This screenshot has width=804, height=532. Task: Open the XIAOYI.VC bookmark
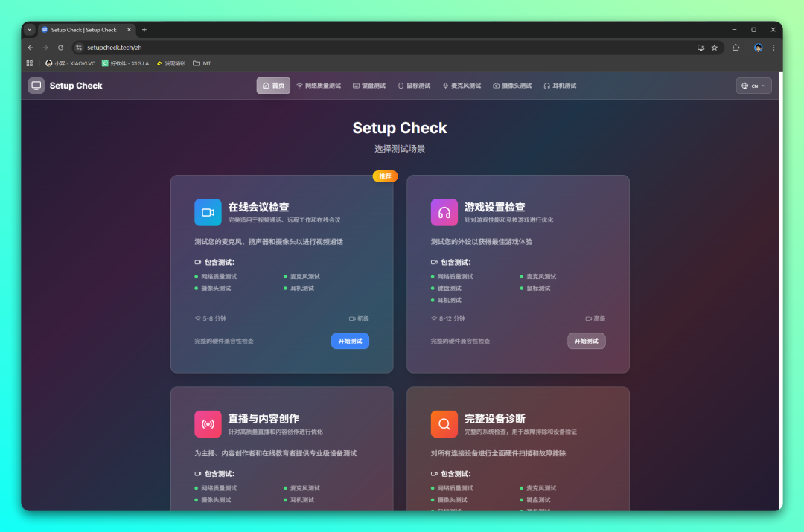[x=70, y=63]
